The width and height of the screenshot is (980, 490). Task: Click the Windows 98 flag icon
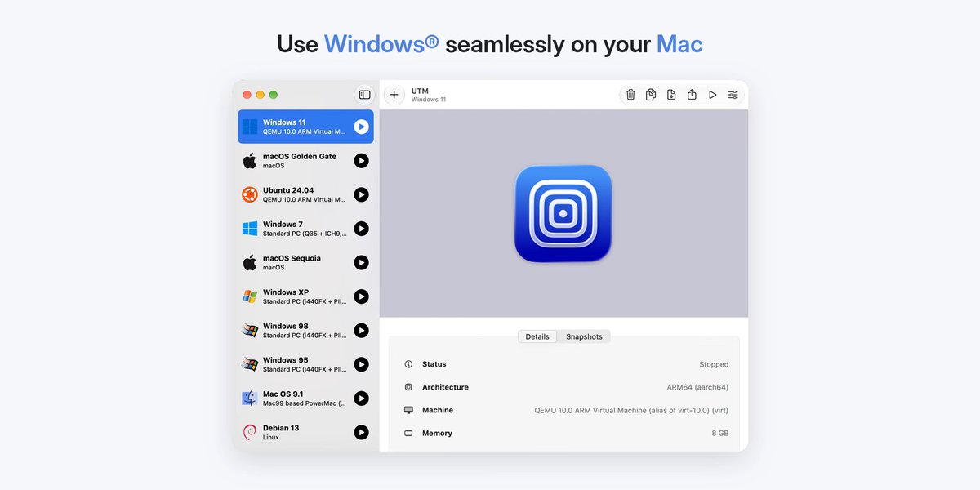point(250,331)
